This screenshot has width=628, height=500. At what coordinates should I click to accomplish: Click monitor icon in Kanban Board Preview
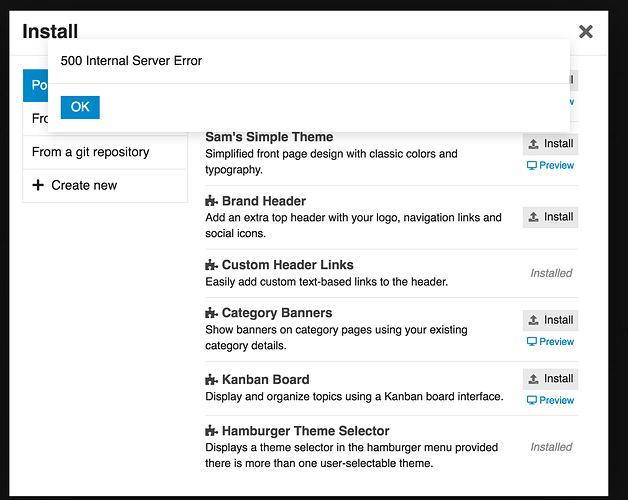click(x=531, y=400)
